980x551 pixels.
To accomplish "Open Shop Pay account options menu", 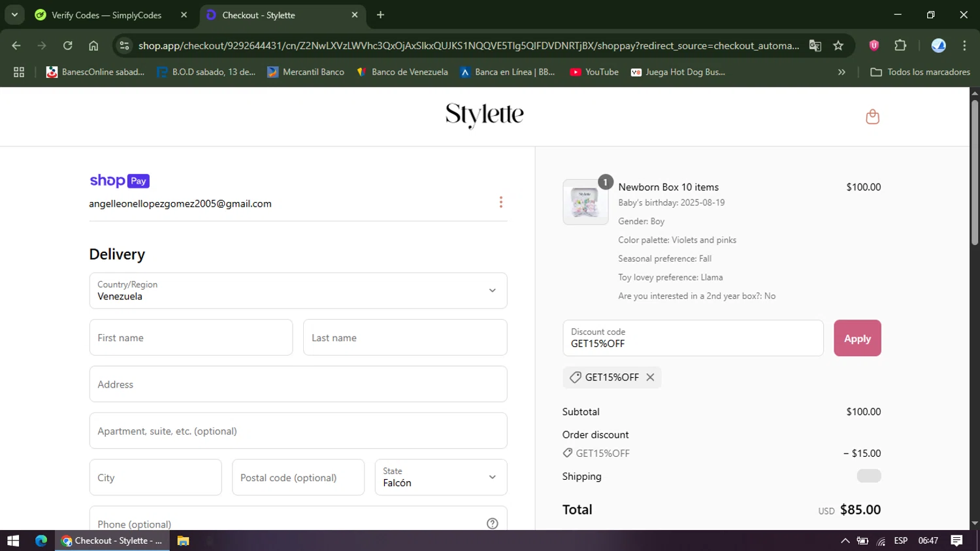I will [501, 202].
